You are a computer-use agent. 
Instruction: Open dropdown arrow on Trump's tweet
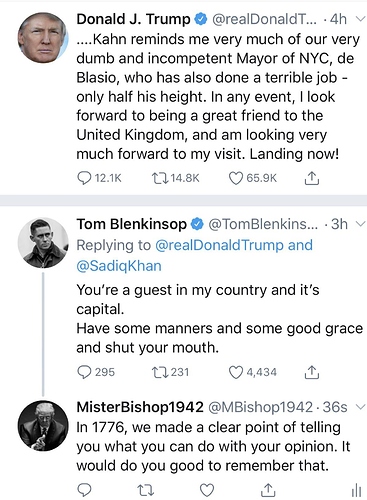point(360,19)
